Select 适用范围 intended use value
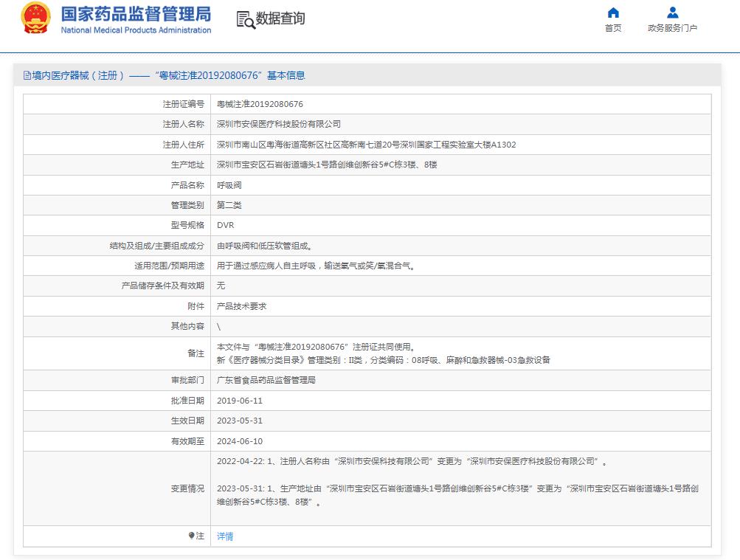740x560 pixels. click(x=317, y=266)
